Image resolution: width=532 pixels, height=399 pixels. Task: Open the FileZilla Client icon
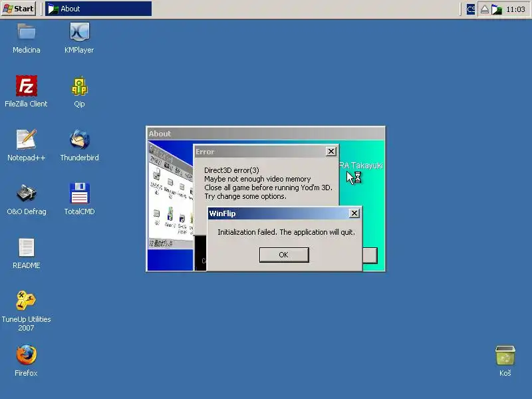click(x=27, y=86)
